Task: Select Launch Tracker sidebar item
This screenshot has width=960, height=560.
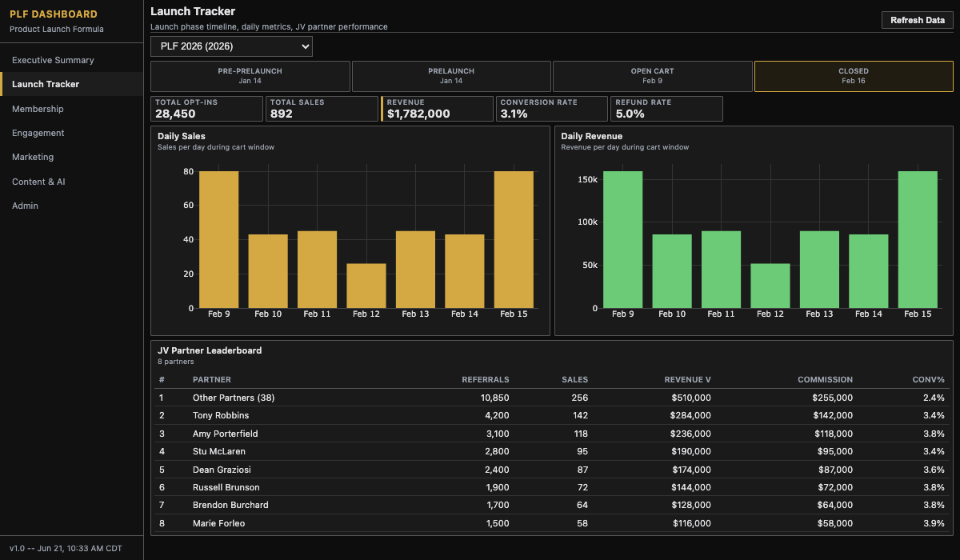Action: pos(72,84)
